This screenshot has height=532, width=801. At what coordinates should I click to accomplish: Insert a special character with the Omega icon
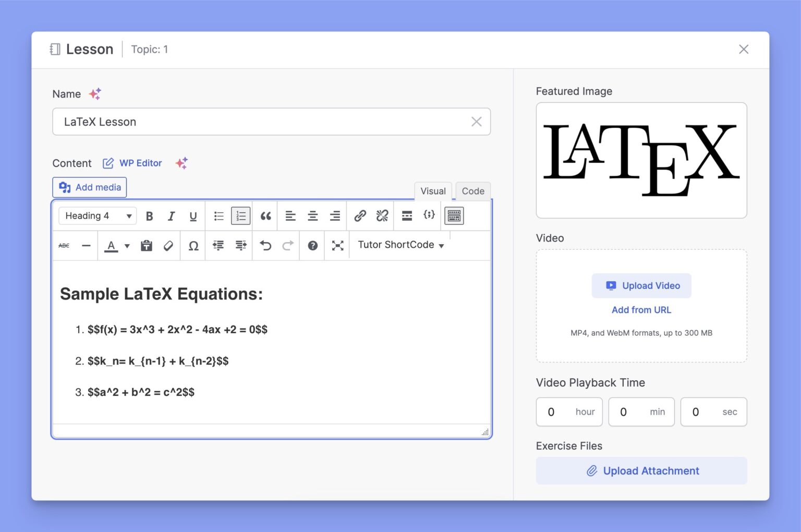coord(193,245)
